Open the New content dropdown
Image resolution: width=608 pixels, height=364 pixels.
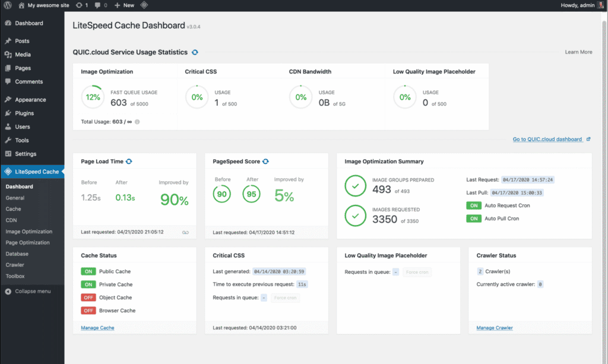[125, 5]
